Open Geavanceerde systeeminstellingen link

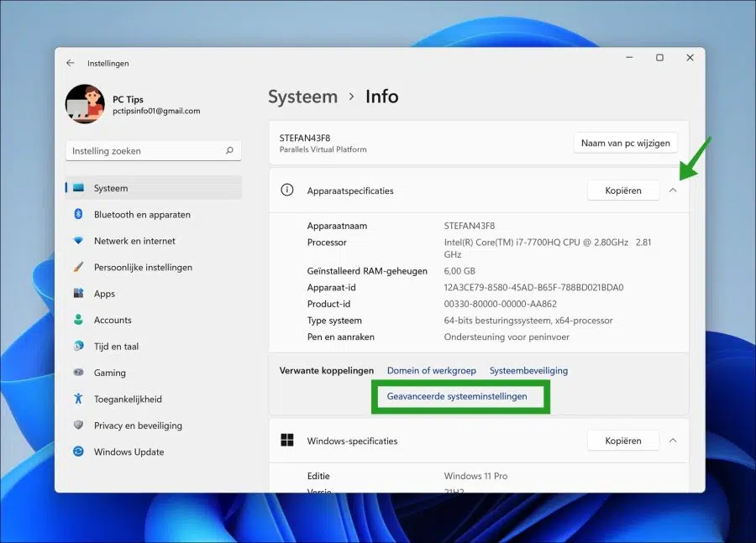pos(457,396)
